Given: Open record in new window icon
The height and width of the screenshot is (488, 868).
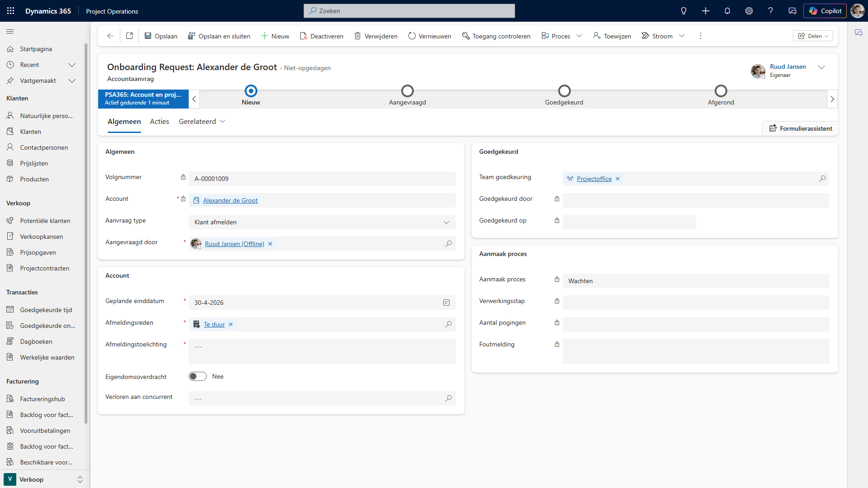Looking at the screenshot, I should coord(129,36).
